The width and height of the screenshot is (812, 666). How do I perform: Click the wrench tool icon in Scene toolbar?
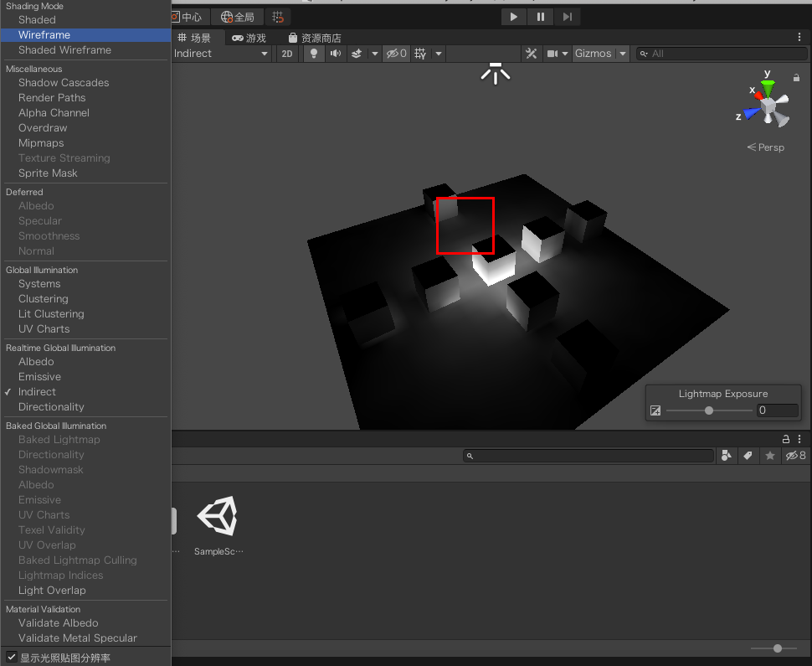(532, 53)
